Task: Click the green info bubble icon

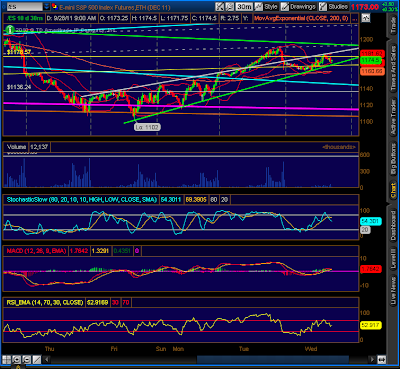Action: click(10, 30)
